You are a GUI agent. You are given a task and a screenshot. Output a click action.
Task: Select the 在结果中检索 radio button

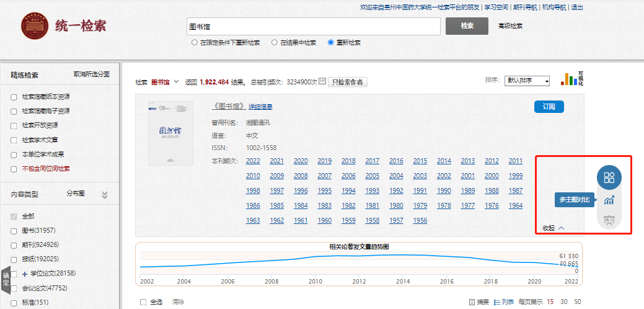point(274,43)
